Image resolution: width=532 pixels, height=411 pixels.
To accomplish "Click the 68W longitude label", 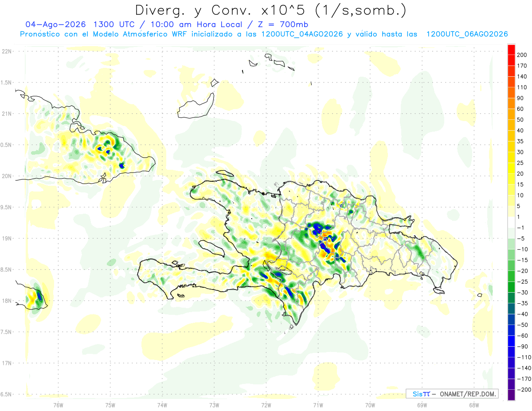I will tap(474, 405).
